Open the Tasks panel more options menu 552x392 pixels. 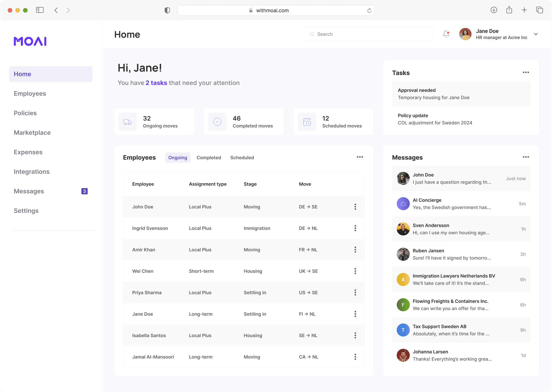pyautogui.click(x=526, y=72)
